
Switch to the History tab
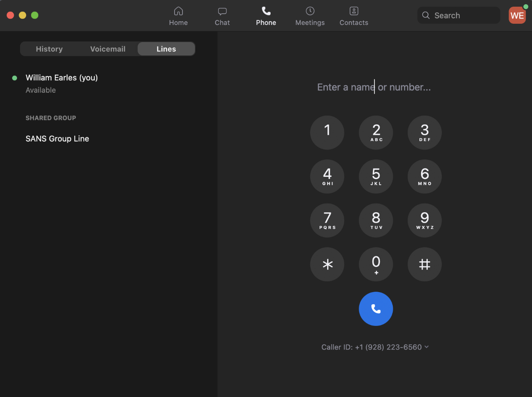point(49,49)
